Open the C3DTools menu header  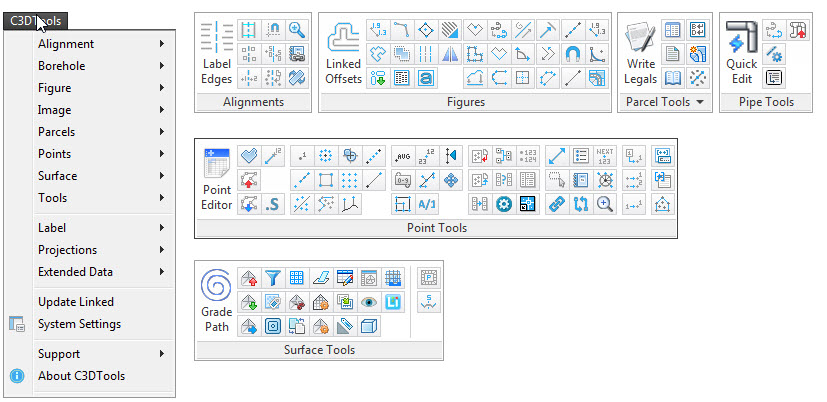click(35, 21)
